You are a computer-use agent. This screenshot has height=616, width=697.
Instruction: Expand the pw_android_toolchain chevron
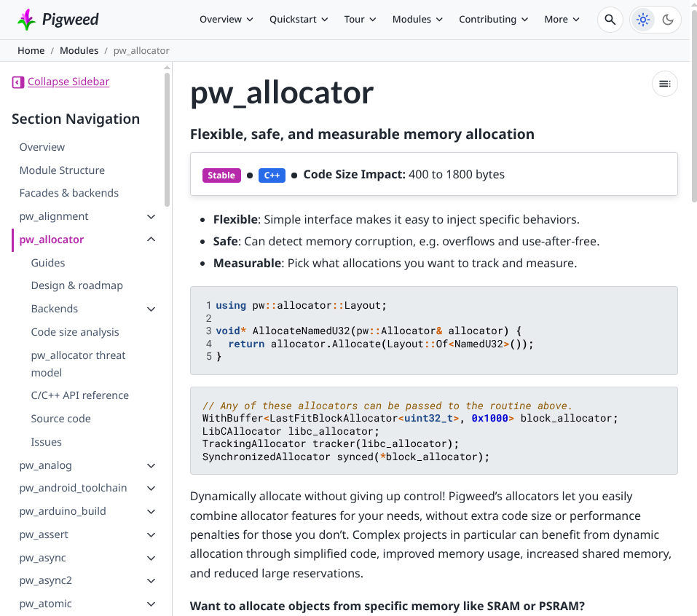coord(151,488)
